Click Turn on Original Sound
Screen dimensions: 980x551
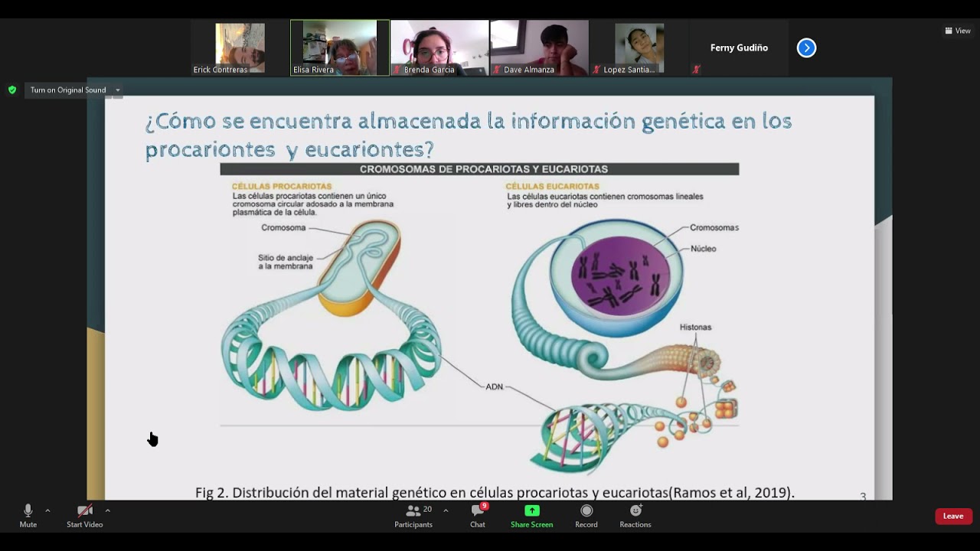(68, 90)
